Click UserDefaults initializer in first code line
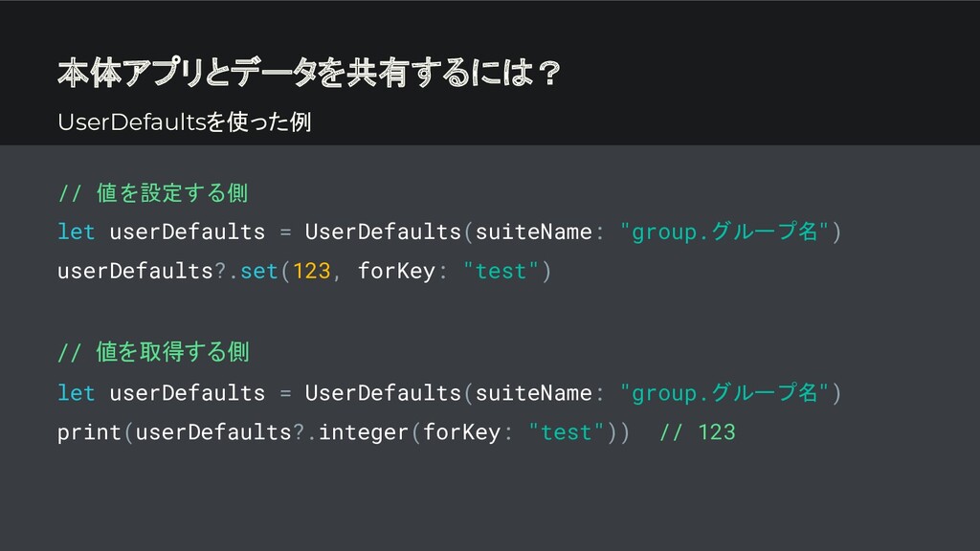980x551 pixels. (383, 231)
